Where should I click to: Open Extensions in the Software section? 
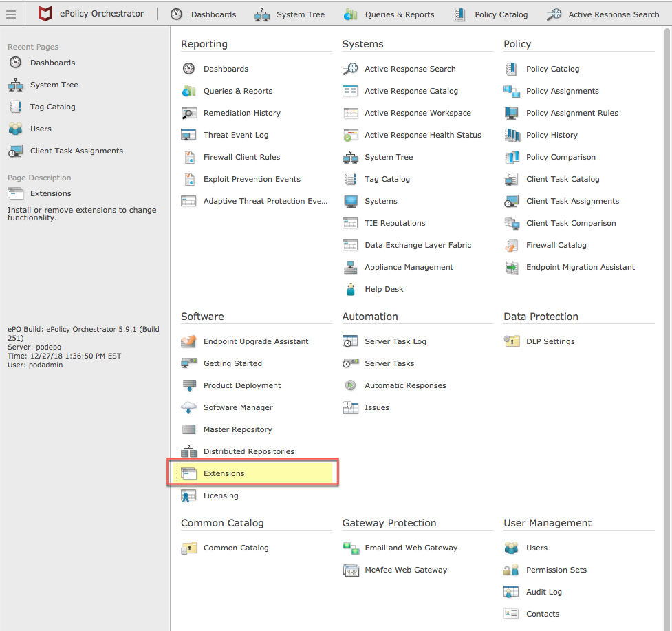tap(254, 473)
